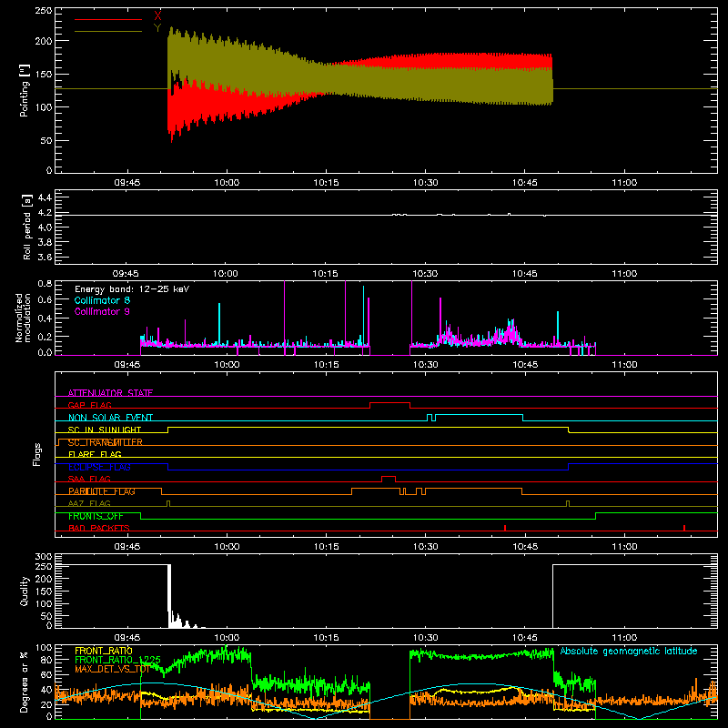Click the SAA_FLAG label

pos(89,479)
